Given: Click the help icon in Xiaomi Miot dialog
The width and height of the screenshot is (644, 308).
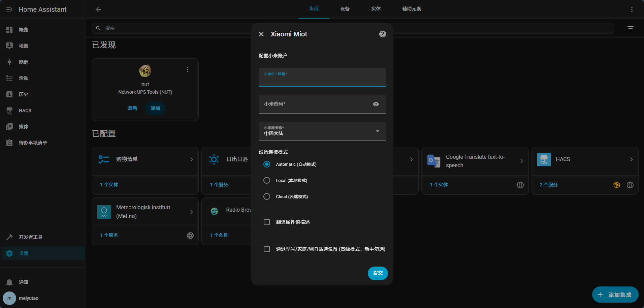Looking at the screenshot, I should coord(382,34).
